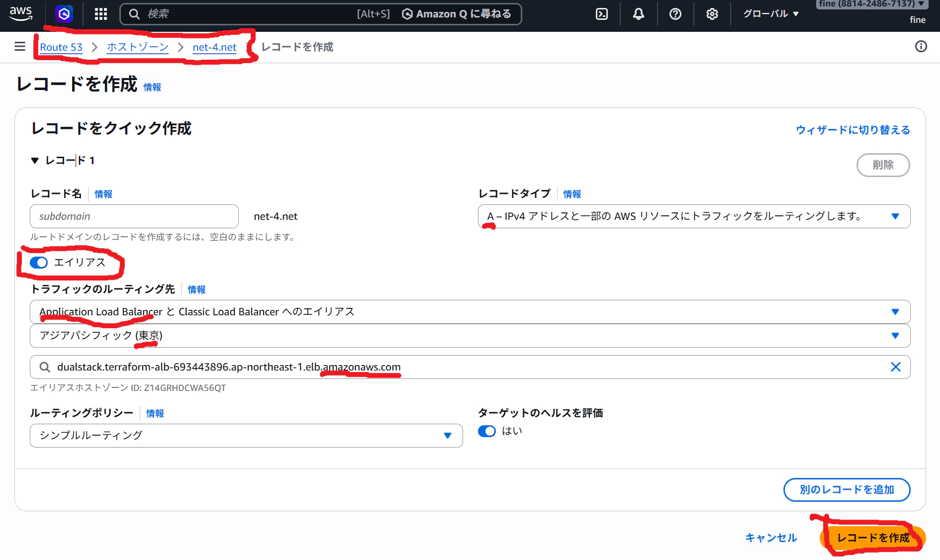
Task: Click the net-4.net domain suffix text
Action: click(x=276, y=216)
